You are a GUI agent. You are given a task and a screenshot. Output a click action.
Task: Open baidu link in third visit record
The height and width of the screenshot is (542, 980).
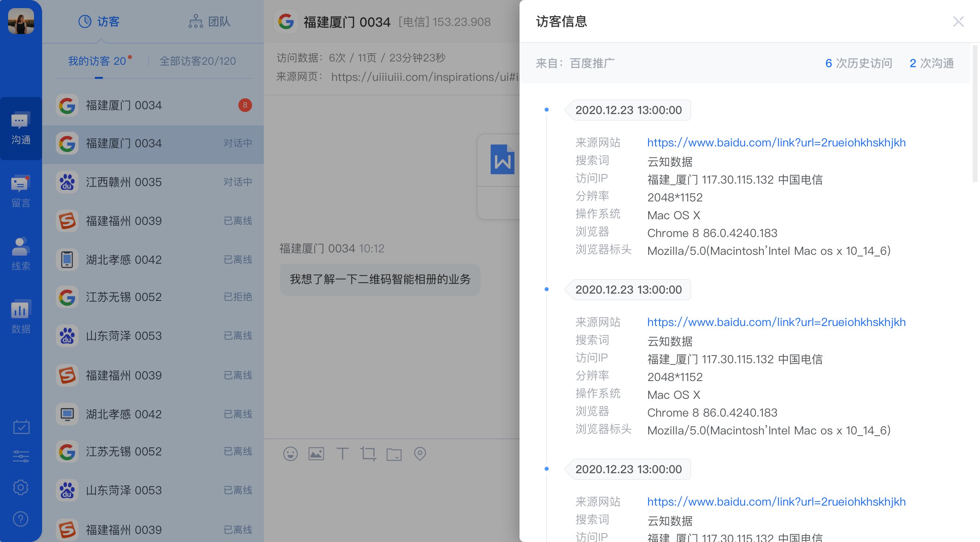pos(776,502)
